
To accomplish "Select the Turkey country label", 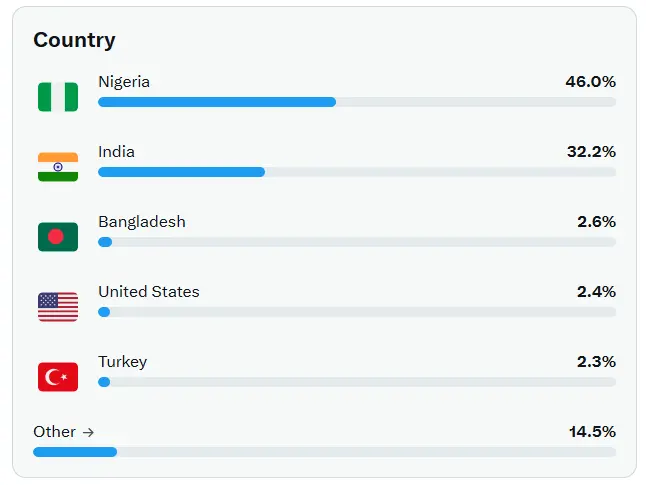I will [x=123, y=362].
